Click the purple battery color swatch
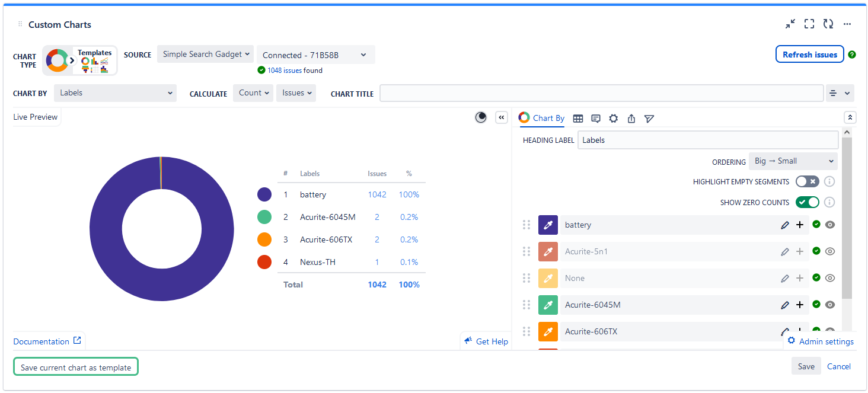The width and height of the screenshot is (868, 393). pyautogui.click(x=548, y=225)
